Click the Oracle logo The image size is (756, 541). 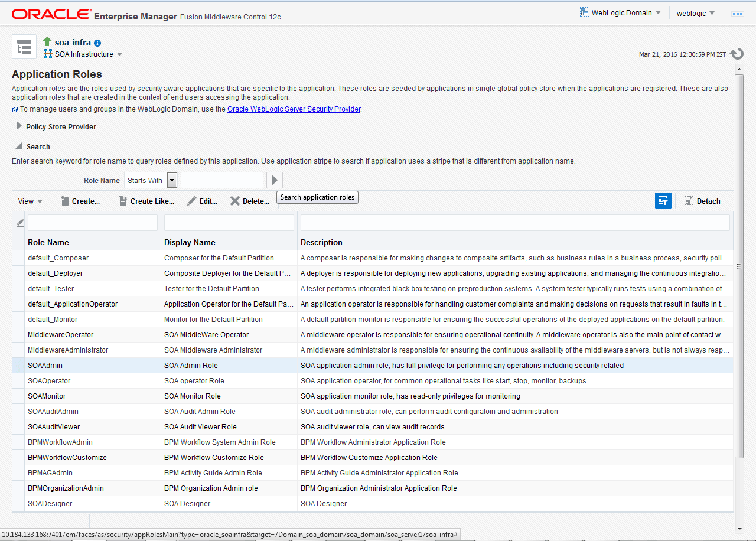(x=51, y=14)
